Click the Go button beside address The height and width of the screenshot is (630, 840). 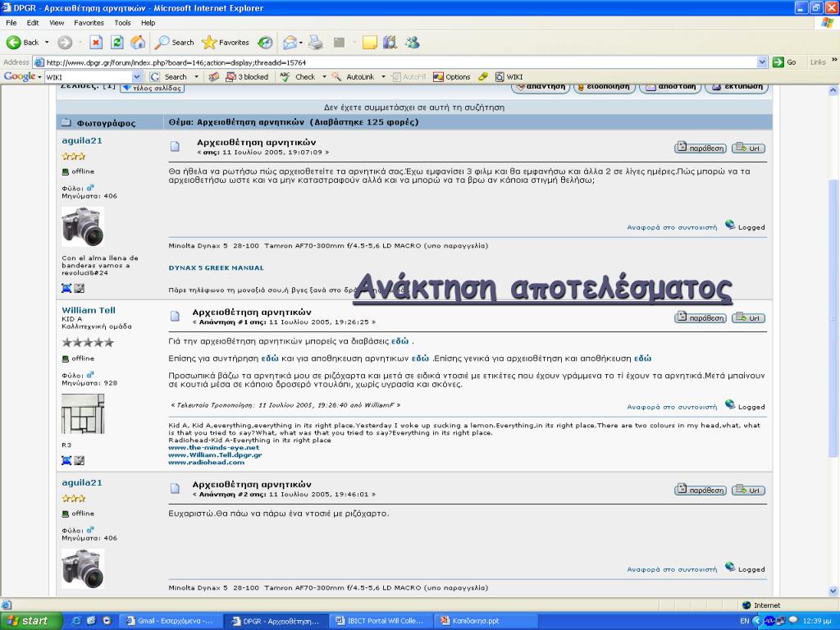pos(784,62)
